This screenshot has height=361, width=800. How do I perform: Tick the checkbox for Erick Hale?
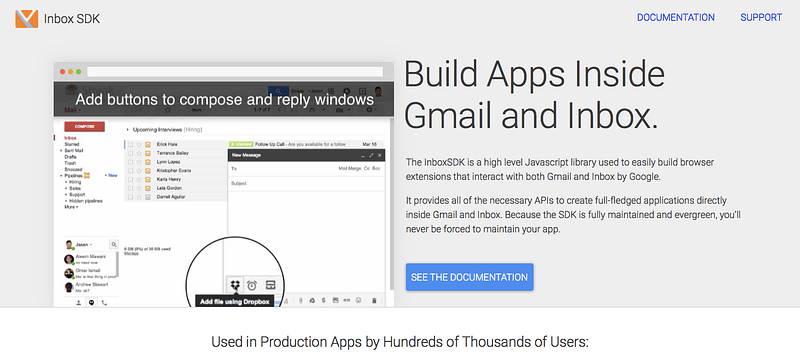[x=131, y=144]
